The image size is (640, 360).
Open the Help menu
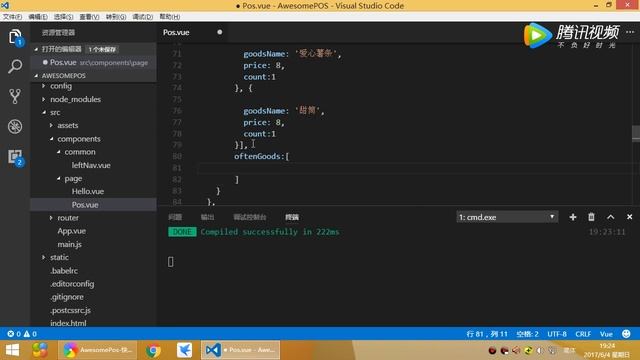(170, 17)
